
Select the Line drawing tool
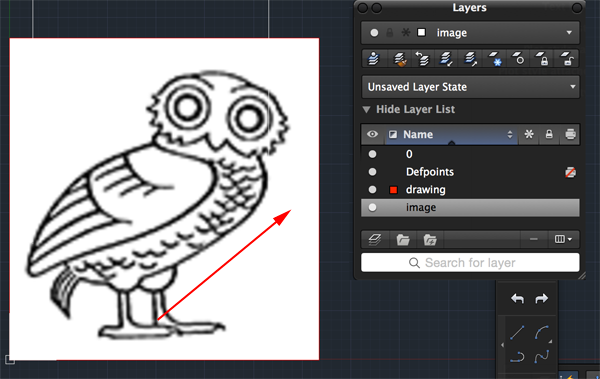point(517,332)
